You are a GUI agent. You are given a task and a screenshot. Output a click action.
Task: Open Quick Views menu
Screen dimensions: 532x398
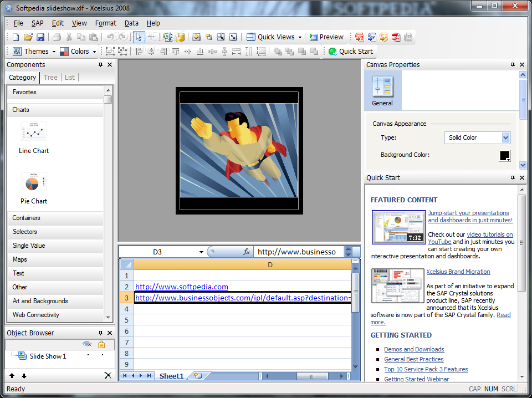click(x=274, y=37)
